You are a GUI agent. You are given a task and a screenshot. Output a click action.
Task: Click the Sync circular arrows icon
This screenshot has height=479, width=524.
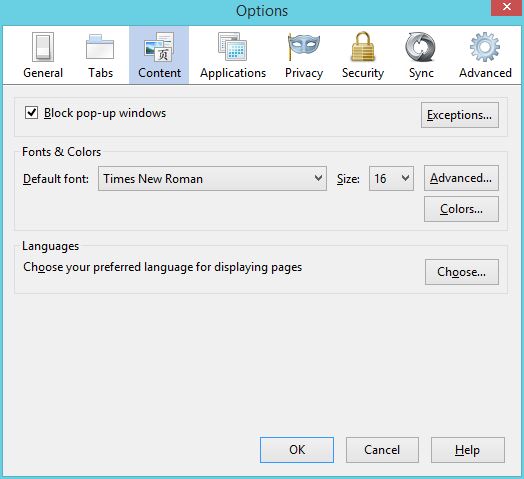pyautogui.click(x=421, y=47)
